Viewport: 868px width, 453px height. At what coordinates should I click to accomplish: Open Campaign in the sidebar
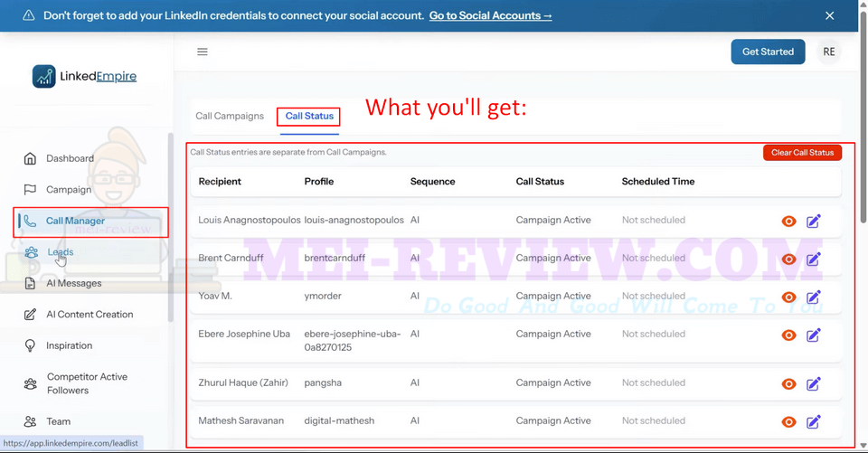69,189
